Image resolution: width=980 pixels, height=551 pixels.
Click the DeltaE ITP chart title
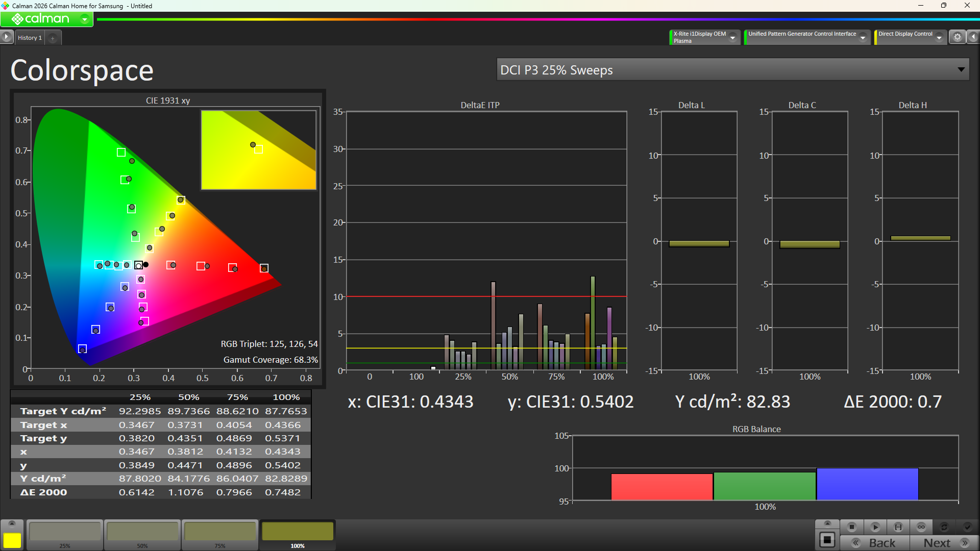[480, 105]
